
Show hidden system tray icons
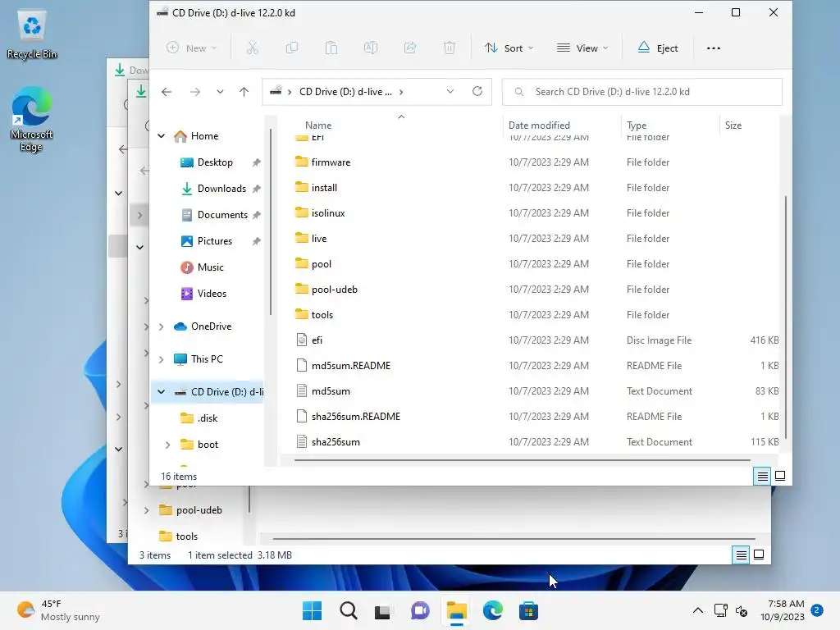pyautogui.click(x=698, y=610)
